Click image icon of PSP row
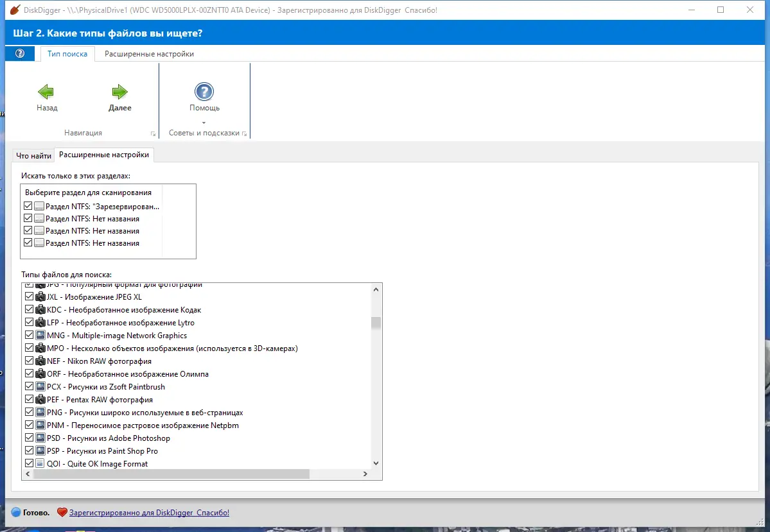The image size is (770, 532). [x=40, y=450]
